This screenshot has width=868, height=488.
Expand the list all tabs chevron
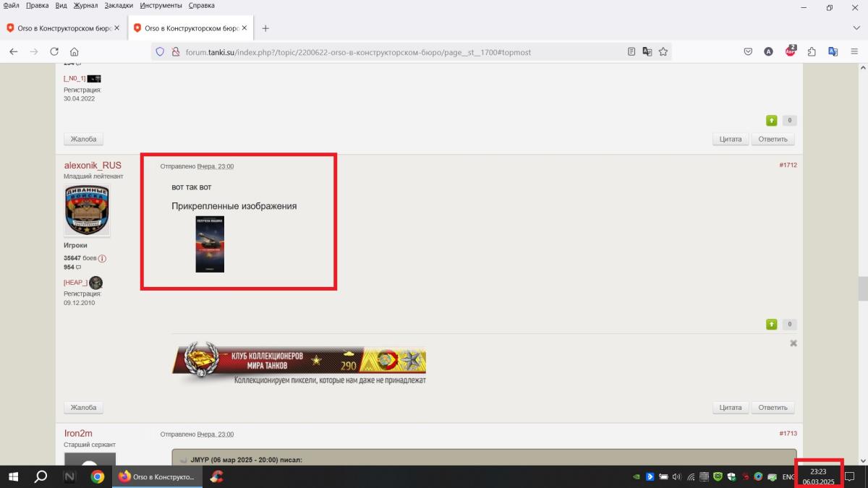(856, 27)
